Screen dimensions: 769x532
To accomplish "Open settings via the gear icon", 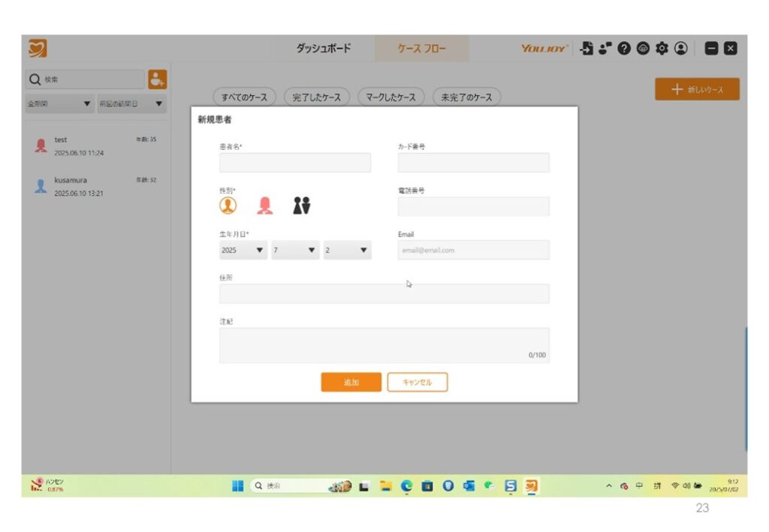I will (662, 49).
